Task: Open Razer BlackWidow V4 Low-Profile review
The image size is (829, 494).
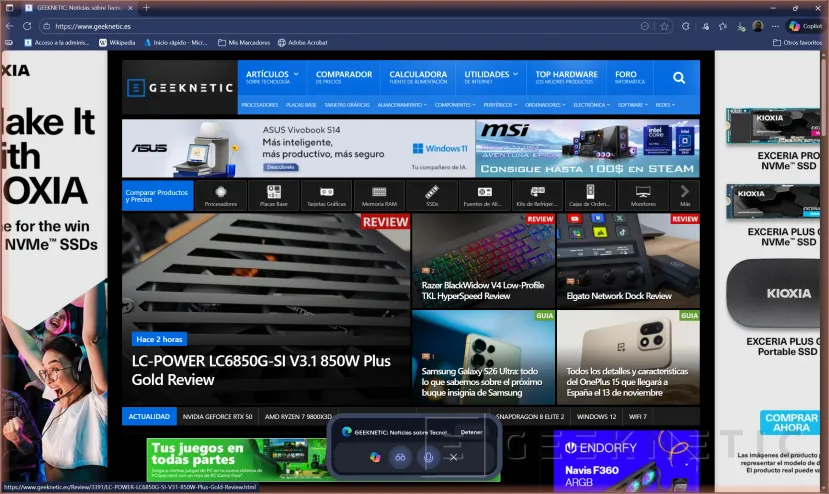Action: pyautogui.click(x=484, y=261)
